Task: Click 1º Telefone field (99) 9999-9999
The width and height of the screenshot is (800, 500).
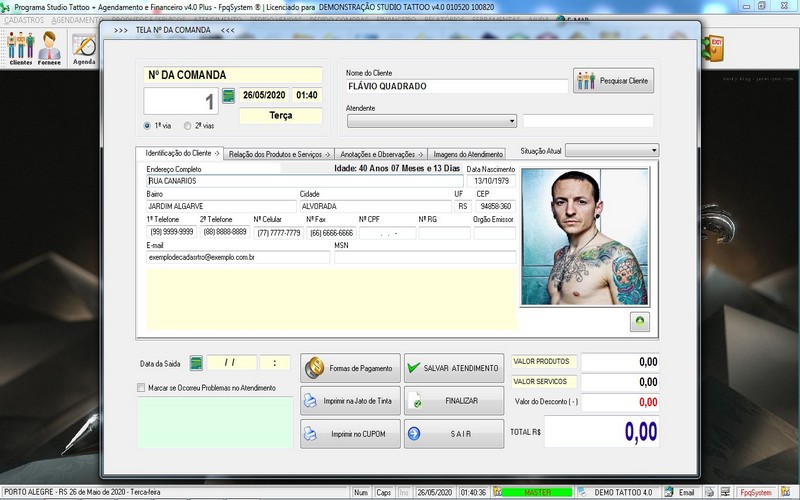Action: coord(171,232)
